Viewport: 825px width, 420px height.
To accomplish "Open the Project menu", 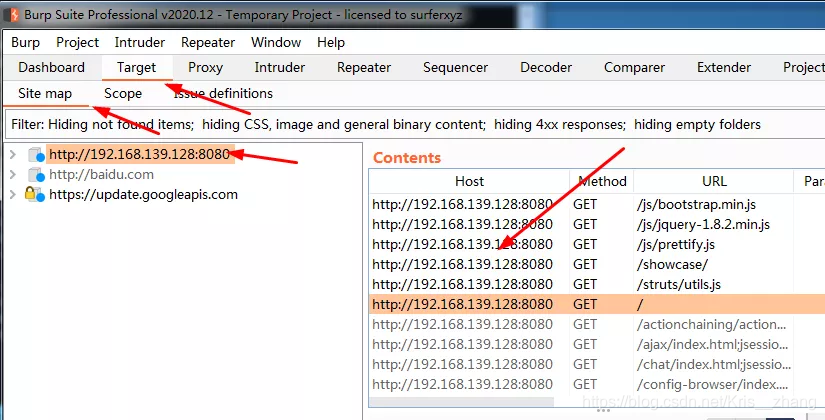I will [77, 42].
